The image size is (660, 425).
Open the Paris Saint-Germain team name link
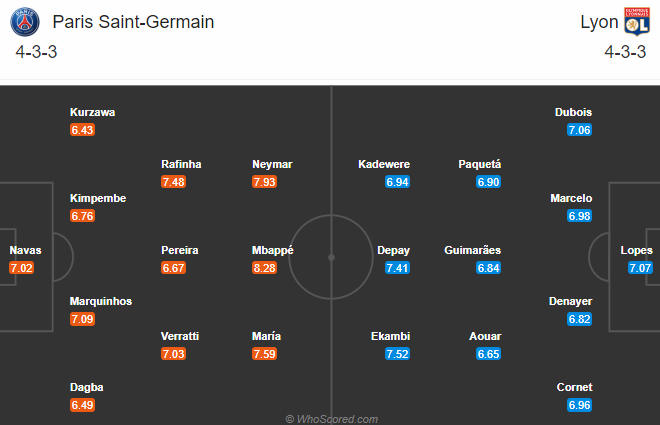coord(133,22)
